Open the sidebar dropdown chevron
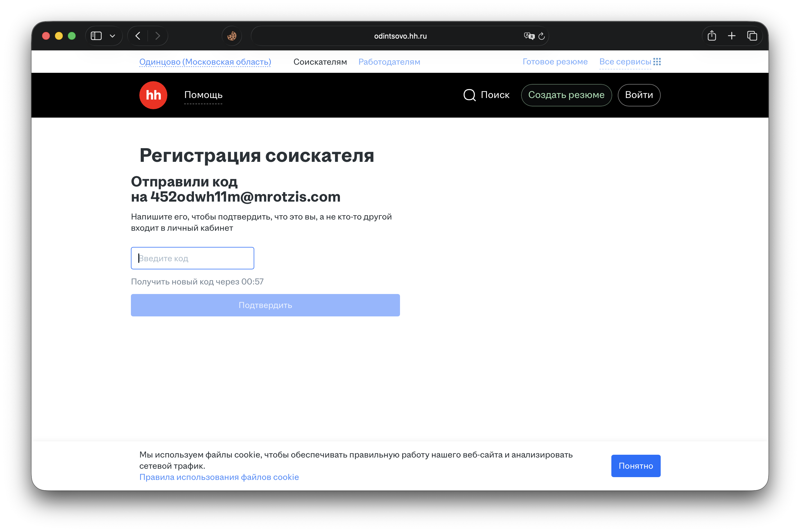Image resolution: width=800 pixels, height=532 pixels. [113, 36]
